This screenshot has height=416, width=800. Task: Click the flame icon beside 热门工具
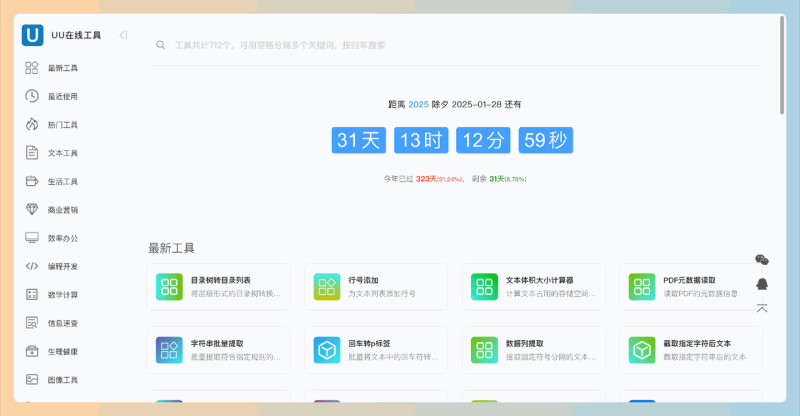(32, 124)
